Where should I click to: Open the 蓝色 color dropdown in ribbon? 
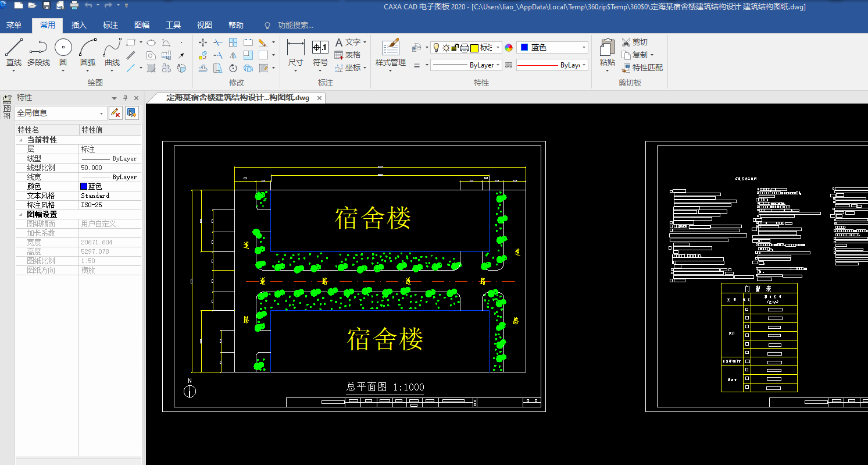pyautogui.click(x=552, y=48)
